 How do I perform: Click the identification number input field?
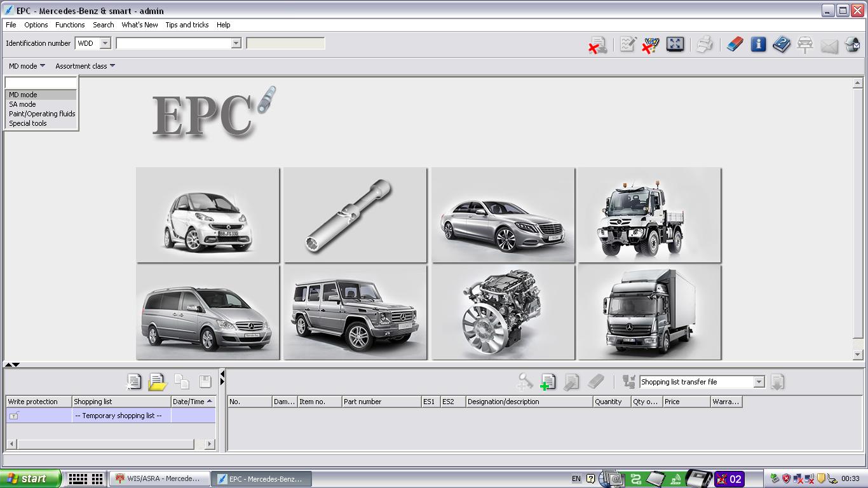click(x=173, y=43)
